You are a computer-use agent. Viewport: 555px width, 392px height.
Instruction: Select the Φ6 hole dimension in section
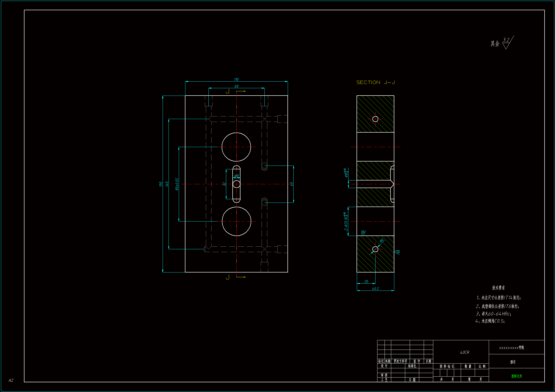tap(381, 240)
